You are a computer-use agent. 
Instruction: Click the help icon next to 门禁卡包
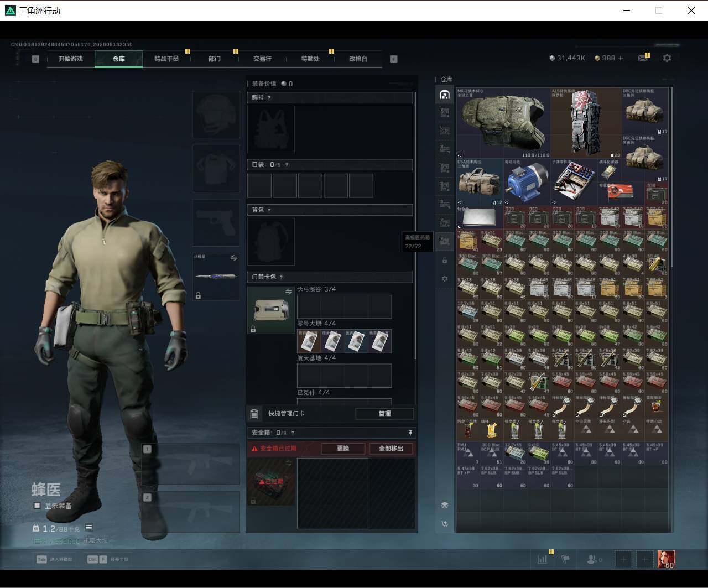tap(282, 277)
